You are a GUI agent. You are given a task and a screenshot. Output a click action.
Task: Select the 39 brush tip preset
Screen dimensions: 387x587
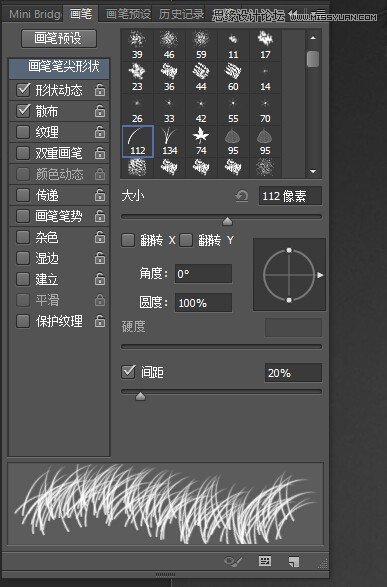[137, 46]
